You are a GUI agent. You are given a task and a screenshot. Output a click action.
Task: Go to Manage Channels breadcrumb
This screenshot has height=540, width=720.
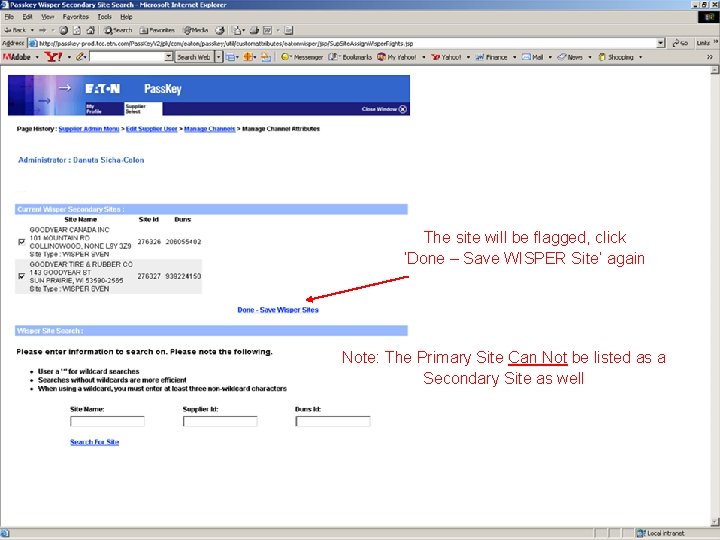tap(209, 129)
